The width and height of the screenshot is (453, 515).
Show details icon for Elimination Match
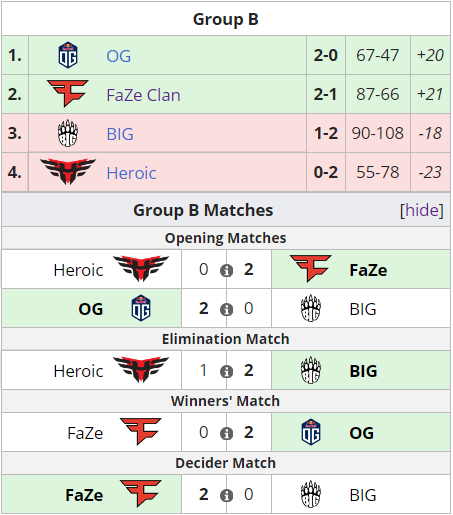[226, 371]
